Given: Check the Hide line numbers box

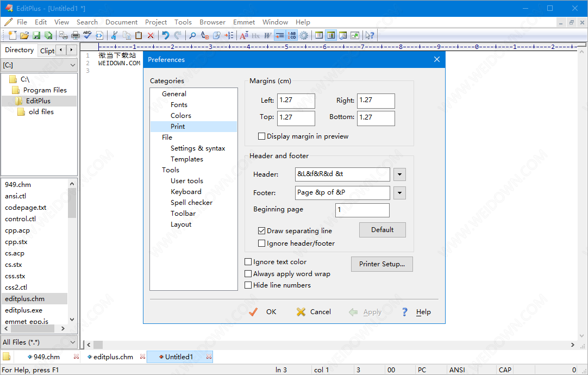Looking at the screenshot, I should tap(248, 285).
